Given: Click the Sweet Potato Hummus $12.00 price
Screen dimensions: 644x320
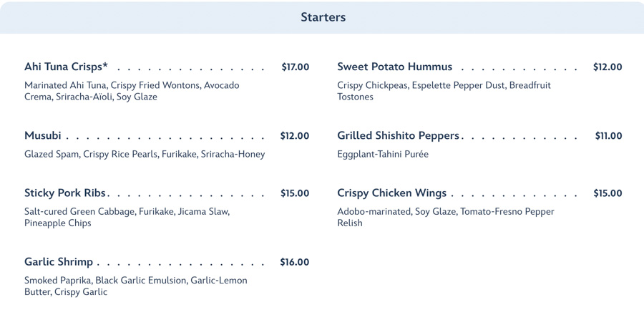Looking at the screenshot, I should pos(608,67).
